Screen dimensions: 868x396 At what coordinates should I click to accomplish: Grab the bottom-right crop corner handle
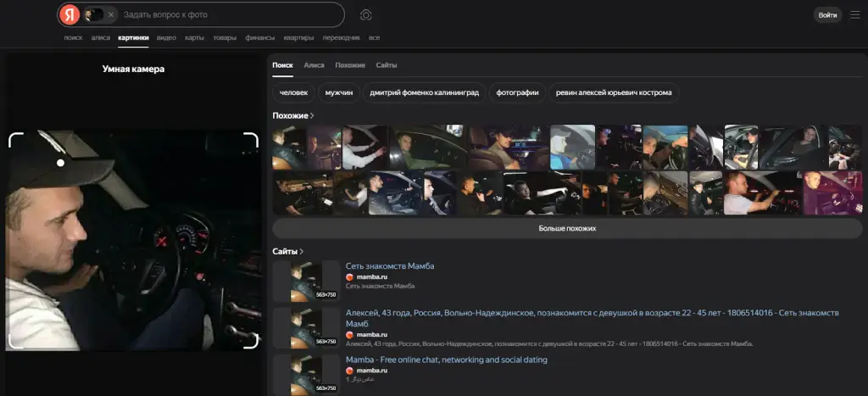click(251, 342)
